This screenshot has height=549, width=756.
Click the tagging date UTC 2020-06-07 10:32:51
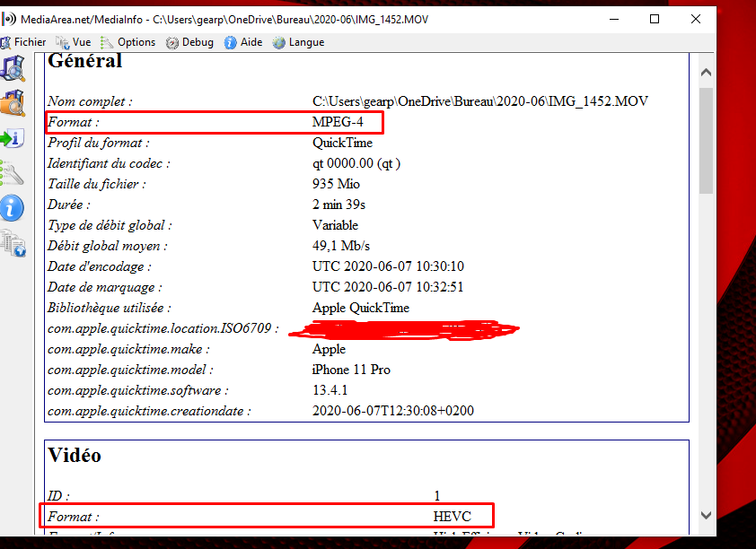pos(388,287)
